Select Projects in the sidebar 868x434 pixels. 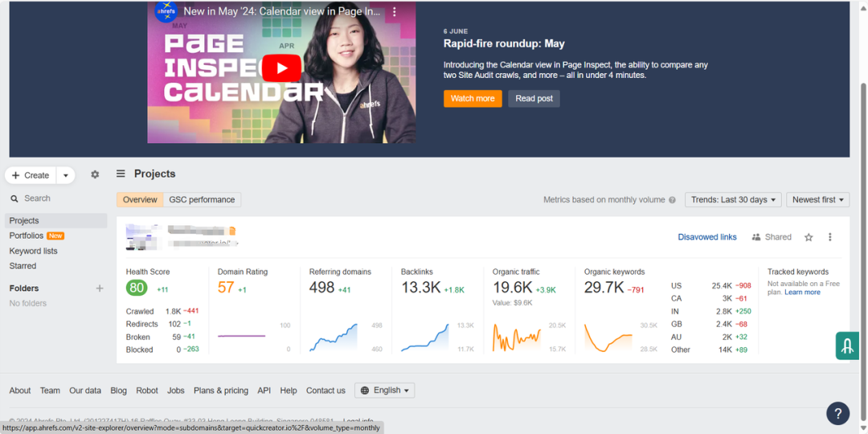pos(56,220)
